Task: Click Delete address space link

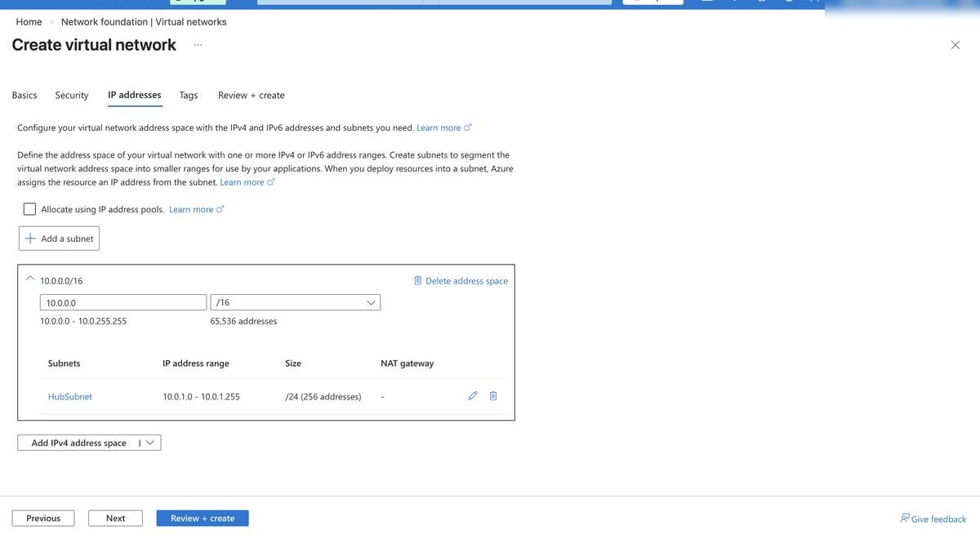Action: 466,281
